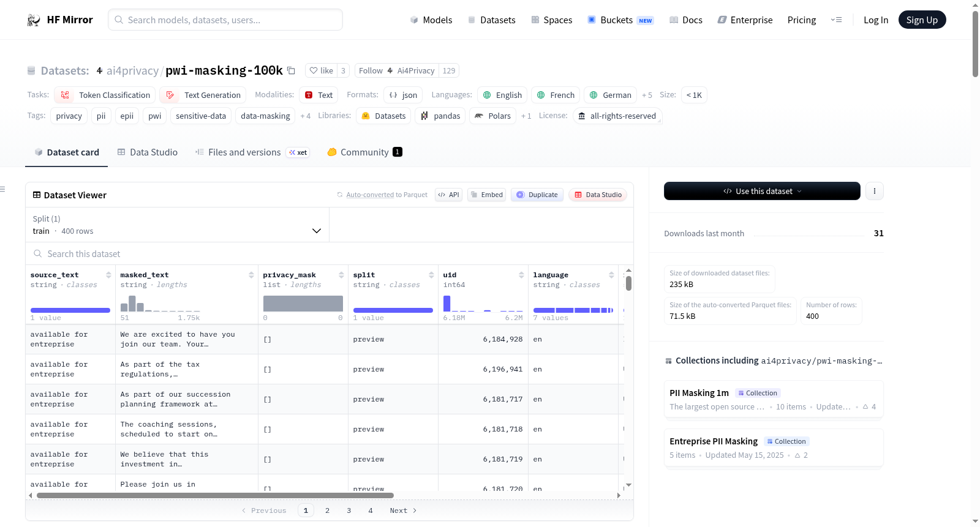This screenshot has height=527, width=980.
Task: Select the json format tag
Action: tap(403, 95)
